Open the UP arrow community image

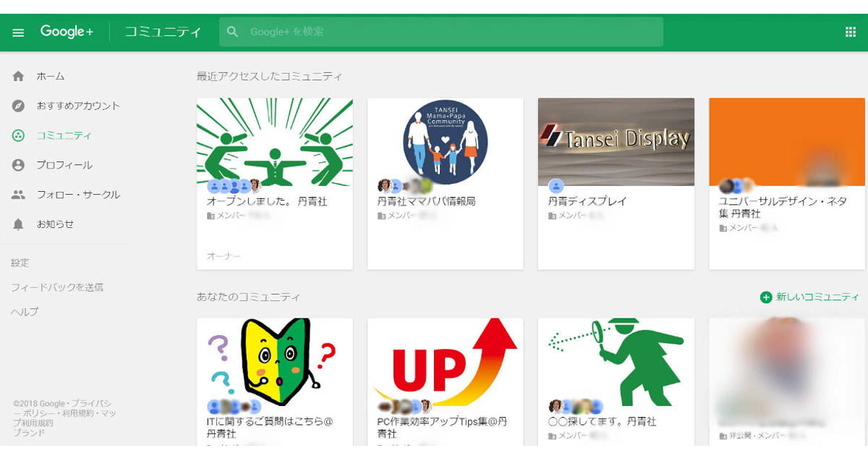click(446, 361)
